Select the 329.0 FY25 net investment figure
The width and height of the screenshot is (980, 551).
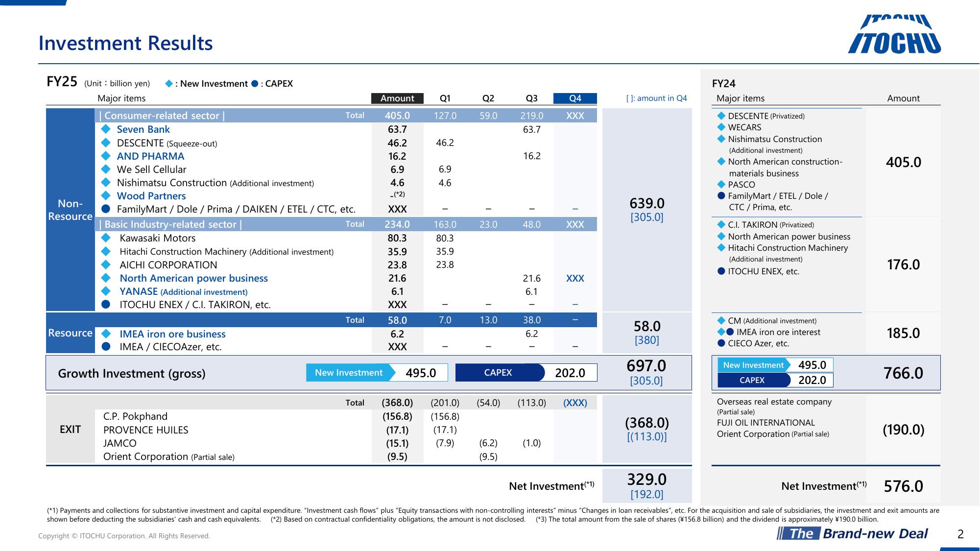[647, 479]
